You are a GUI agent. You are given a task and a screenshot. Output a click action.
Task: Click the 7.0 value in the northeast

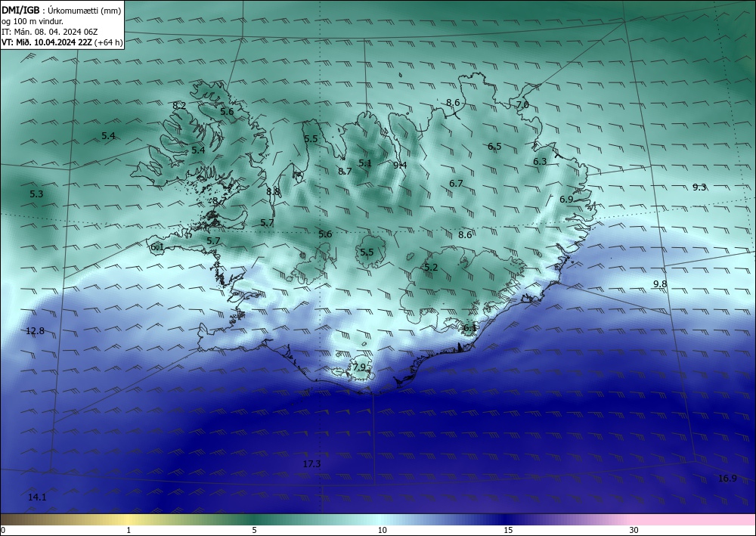522,105
